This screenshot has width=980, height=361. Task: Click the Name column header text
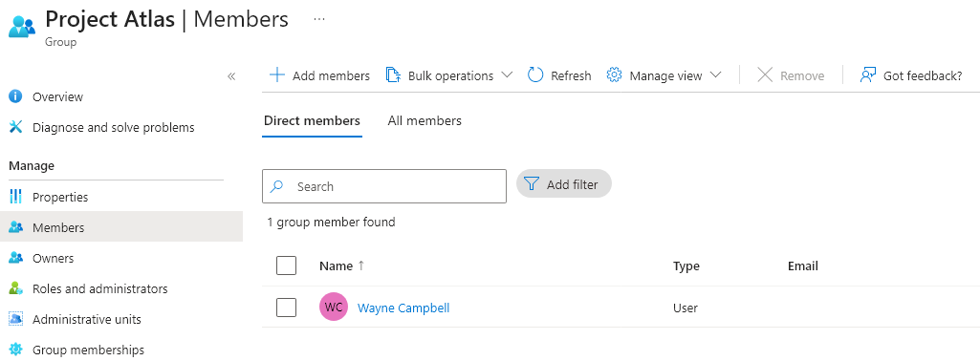[337, 266]
